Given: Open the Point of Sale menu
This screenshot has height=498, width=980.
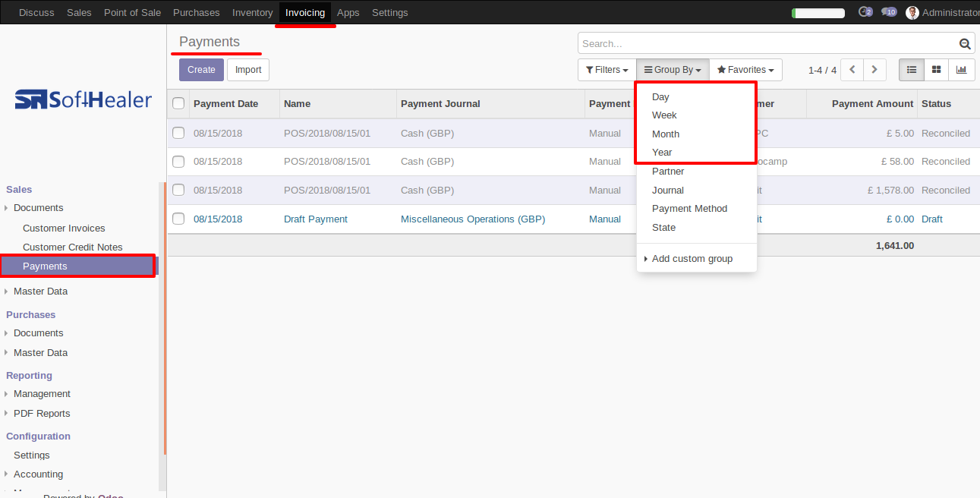Looking at the screenshot, I should pos(132,12).
